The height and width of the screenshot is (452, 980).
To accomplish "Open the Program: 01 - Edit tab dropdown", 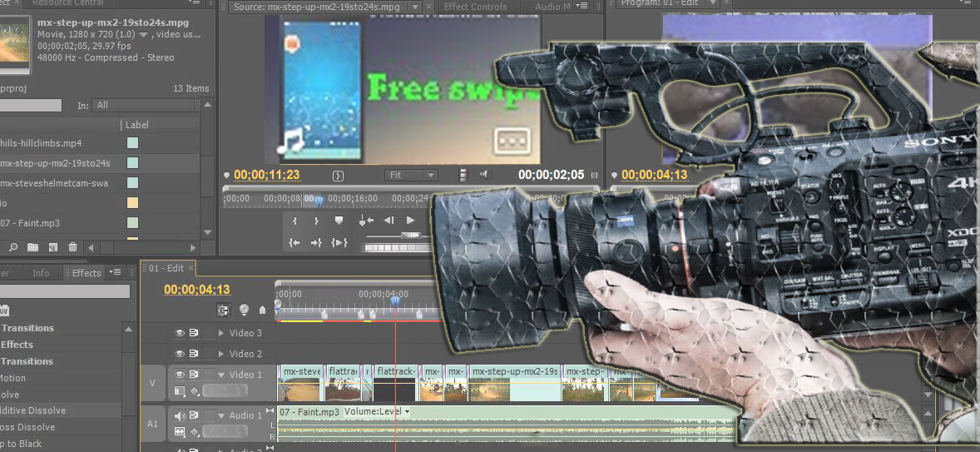I will [711, 4].
